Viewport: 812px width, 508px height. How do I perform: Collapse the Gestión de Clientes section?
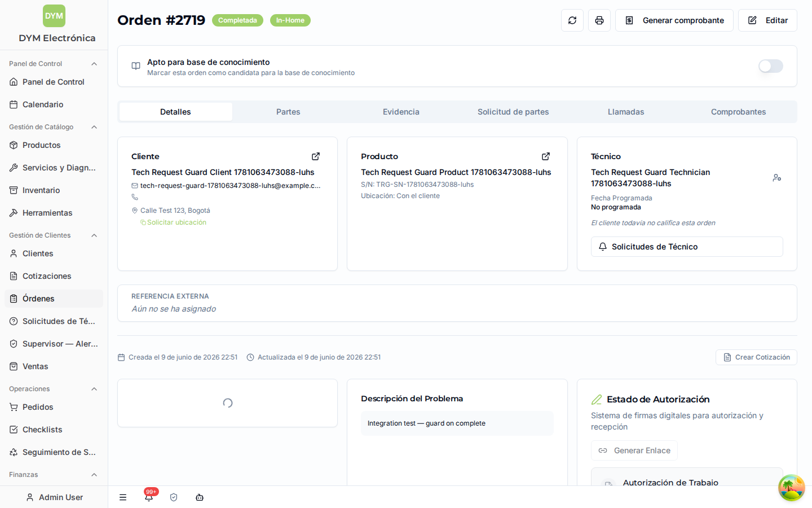point(94,235)
